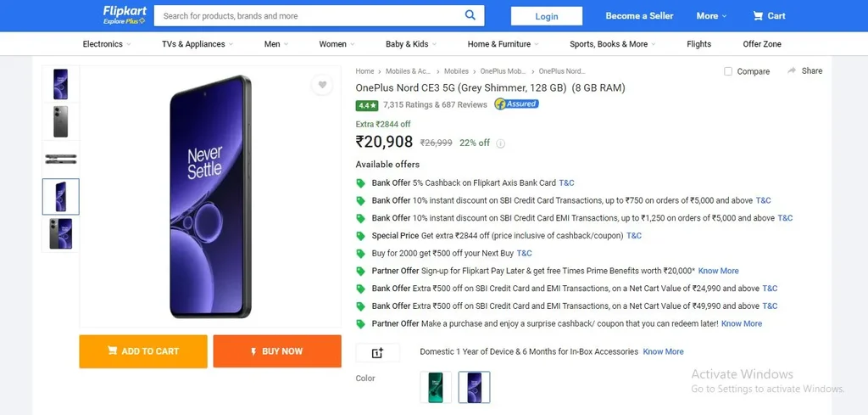Screen dimensions: 868x415
Task: Expand the Electronics category dropdown
Action: tap(107, 44)
